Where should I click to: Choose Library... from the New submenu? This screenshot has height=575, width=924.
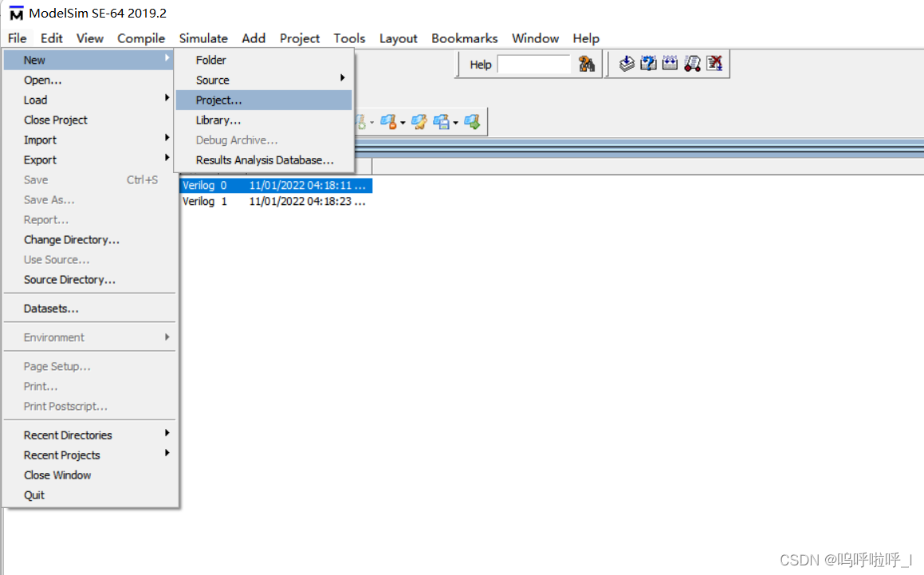click(264, 120)
